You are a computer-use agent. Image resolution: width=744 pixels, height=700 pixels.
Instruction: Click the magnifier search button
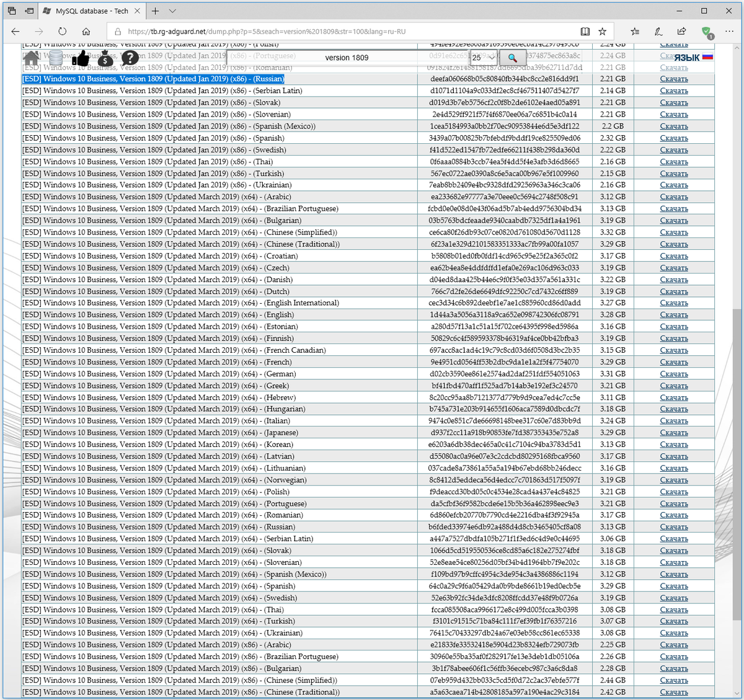pos(512,58)
